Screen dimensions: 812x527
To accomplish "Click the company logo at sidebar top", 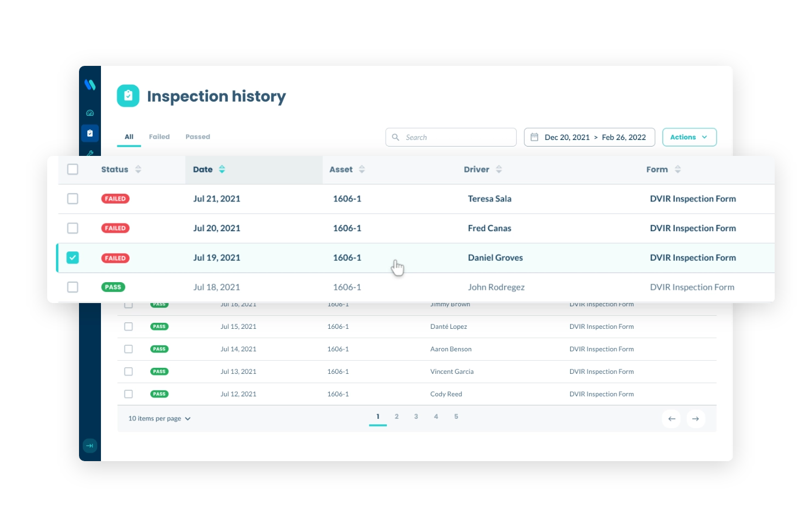I will tap(90, 85).
